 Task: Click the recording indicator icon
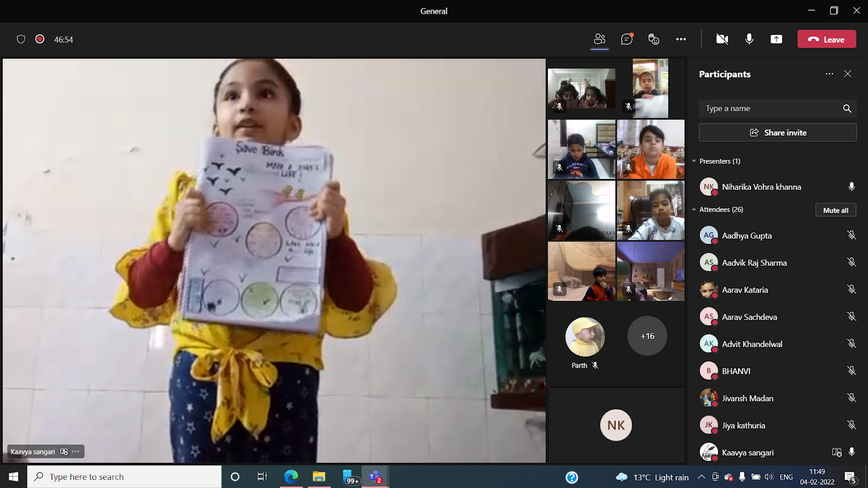(x=40, y=39)
